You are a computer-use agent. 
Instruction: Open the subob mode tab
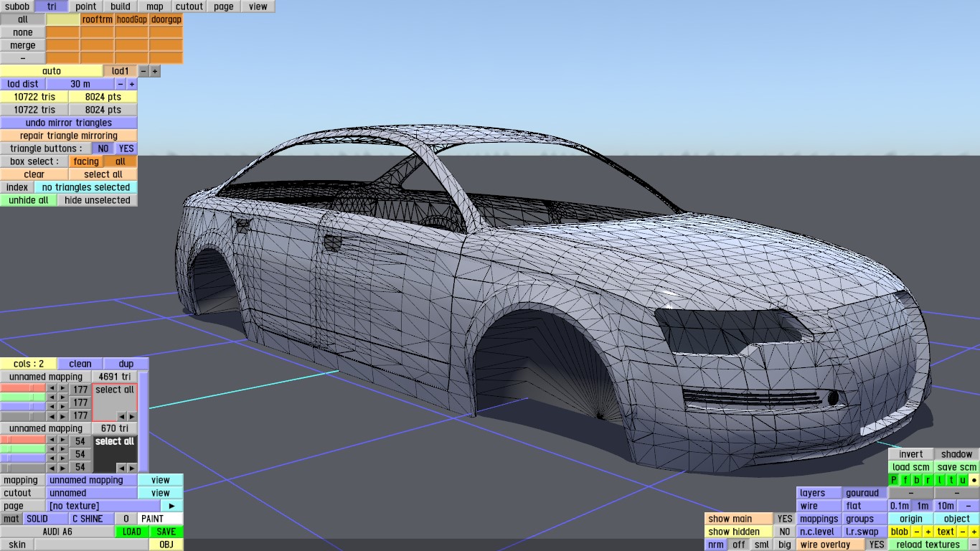[x=17, y=6]
